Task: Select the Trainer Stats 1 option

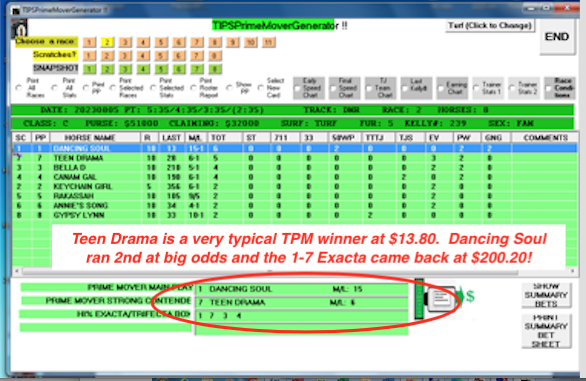Action: (x=488, y=88)
